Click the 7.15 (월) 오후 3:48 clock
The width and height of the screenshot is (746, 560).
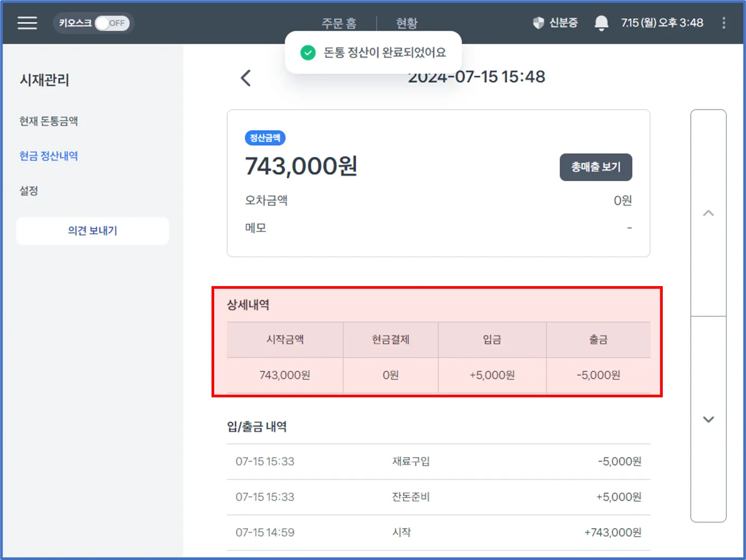pyautogui.click(x=662, y=23)
